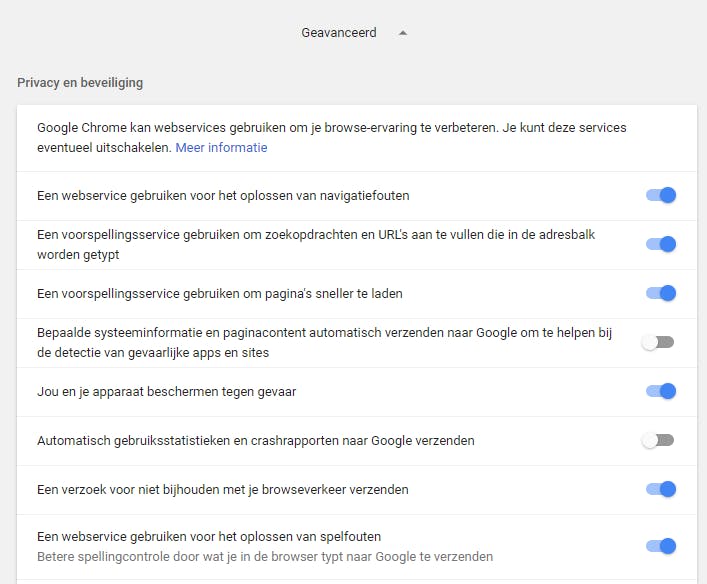Enable the systeeminformatie verzenden naar Google toggle
The height and width of the screenshot is (584, 707).
658,342
